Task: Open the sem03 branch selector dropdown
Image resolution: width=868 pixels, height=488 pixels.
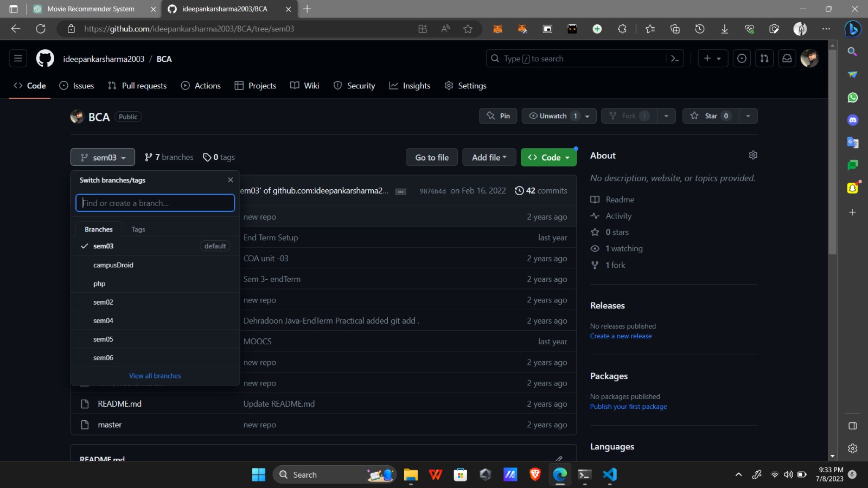Action: (103, 157)
